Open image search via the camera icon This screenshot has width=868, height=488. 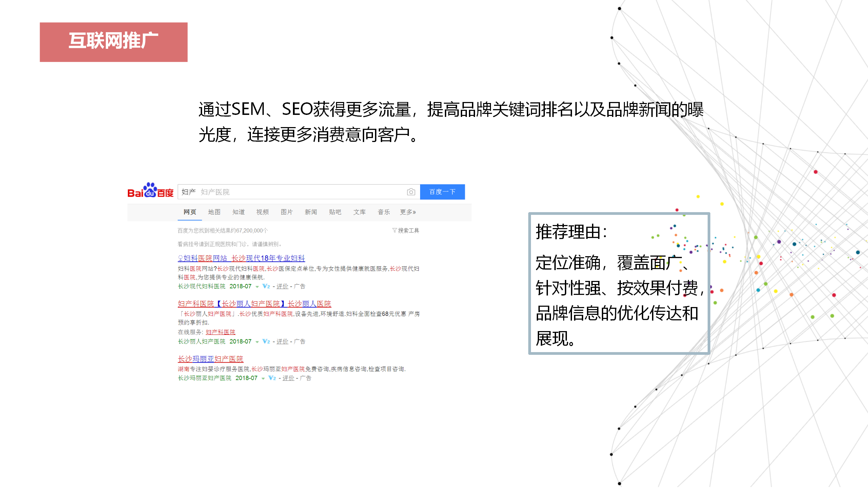411,192
